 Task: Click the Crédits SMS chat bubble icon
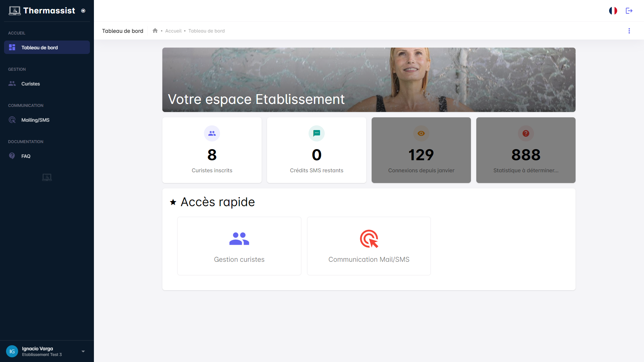(x=317, y=133)
